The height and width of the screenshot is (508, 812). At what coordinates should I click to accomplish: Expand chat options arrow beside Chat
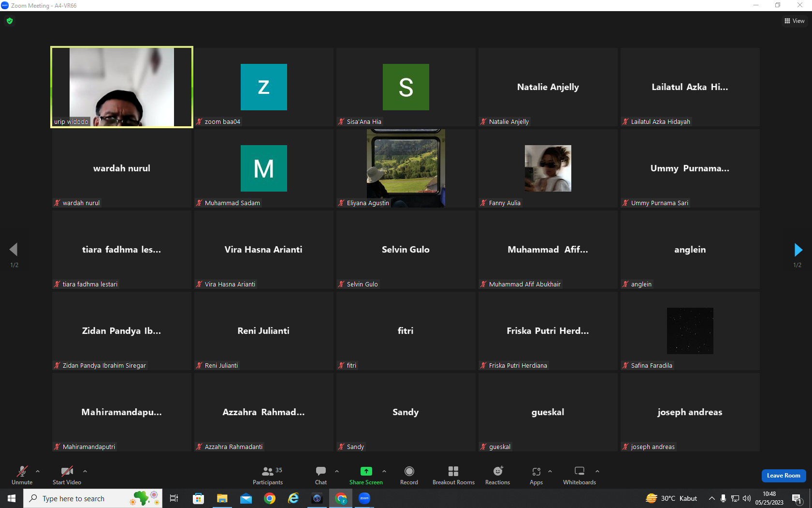point(337,471)
